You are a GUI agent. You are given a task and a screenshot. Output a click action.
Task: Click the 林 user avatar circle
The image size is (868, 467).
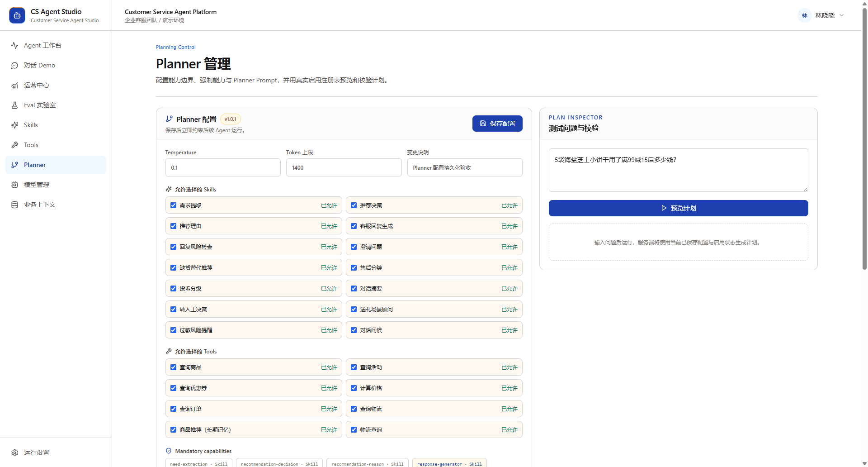point(805,15)
